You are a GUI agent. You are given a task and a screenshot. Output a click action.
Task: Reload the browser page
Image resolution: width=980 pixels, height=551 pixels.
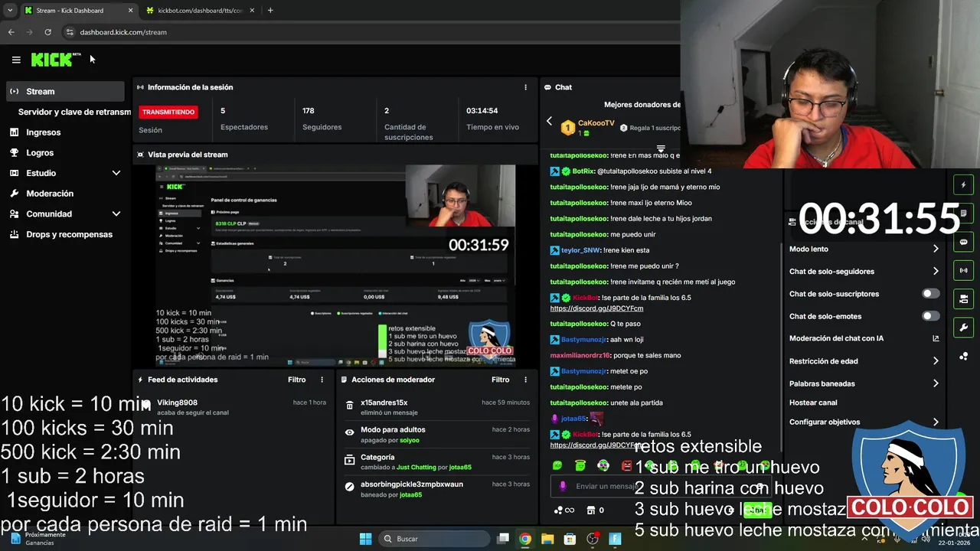47,32
